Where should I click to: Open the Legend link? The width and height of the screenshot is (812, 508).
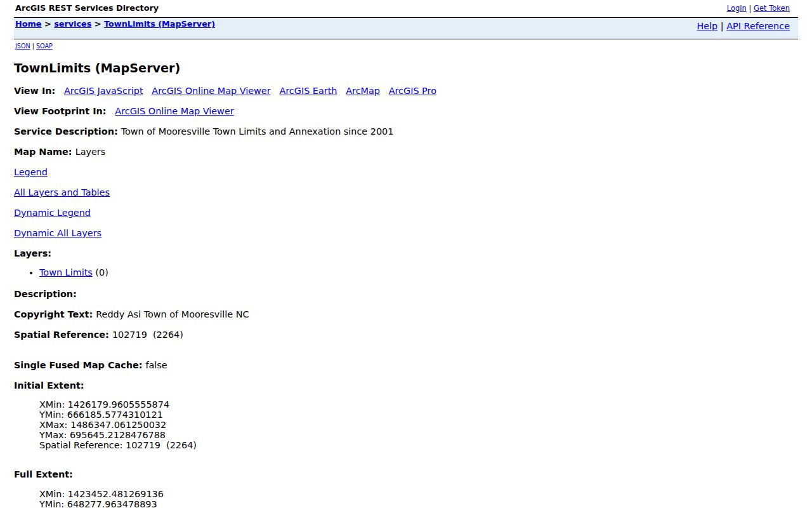30,172
